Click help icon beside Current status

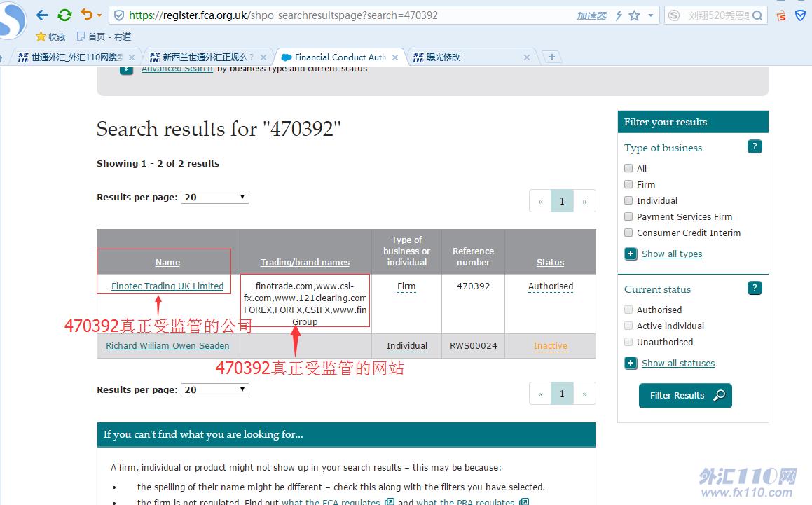(x=755, y=288)
